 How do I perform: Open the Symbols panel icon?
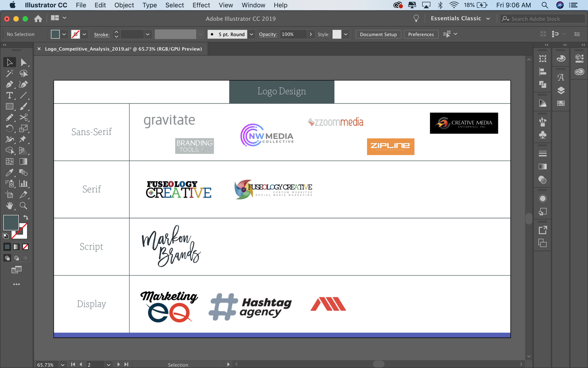point(542,135)
